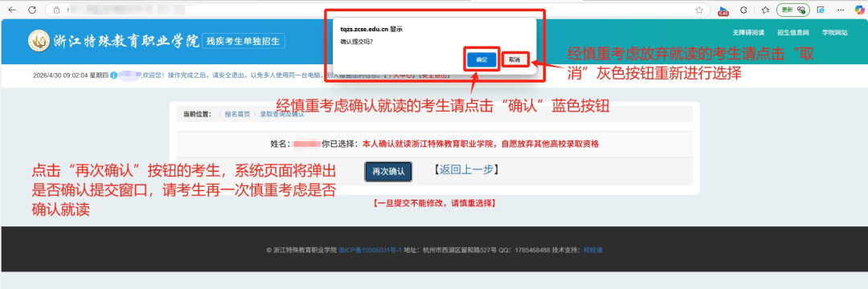The width and height of the screenshot is (868, 289).
Task: Open the IE mode icon in toolbar
Action: point(821,10)
